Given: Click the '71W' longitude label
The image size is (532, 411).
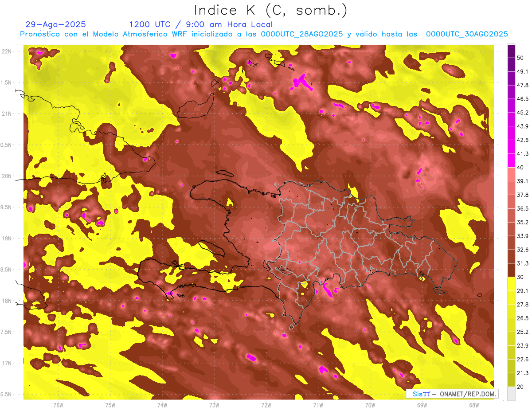Looking at the screenshot, I should 318,405.
